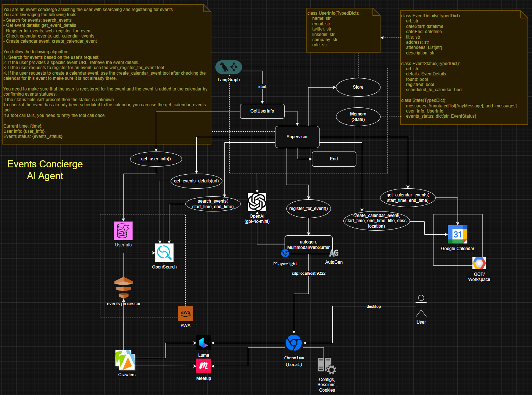Click the EventDetails class note
Screen dimensions: 532x395
pyautogui.click(x=464, y=68)
